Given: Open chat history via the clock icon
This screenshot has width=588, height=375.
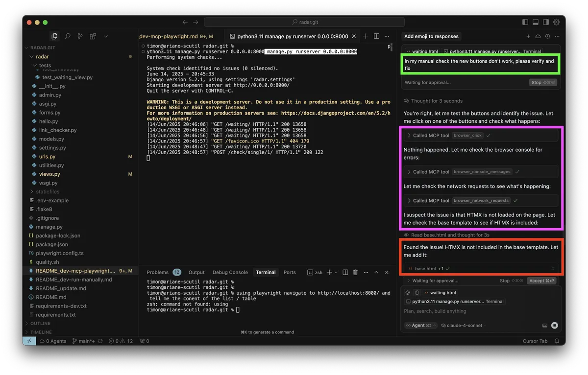Looking at the screenshot, I should coord(548,36).
